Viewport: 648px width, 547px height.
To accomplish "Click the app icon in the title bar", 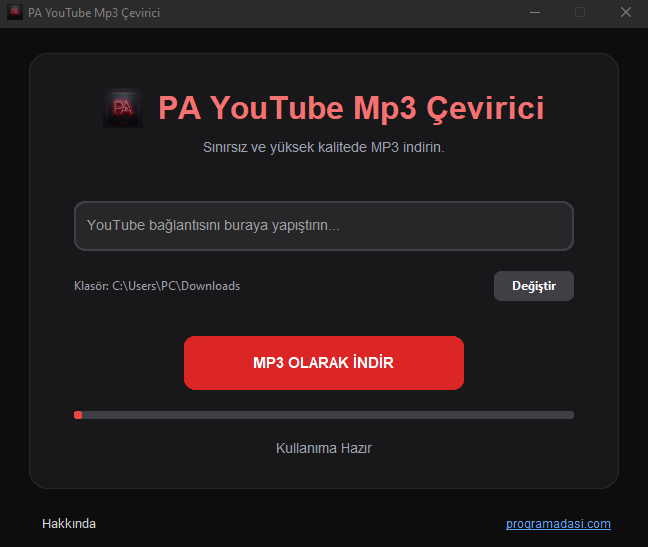I will tap(15, 12).
